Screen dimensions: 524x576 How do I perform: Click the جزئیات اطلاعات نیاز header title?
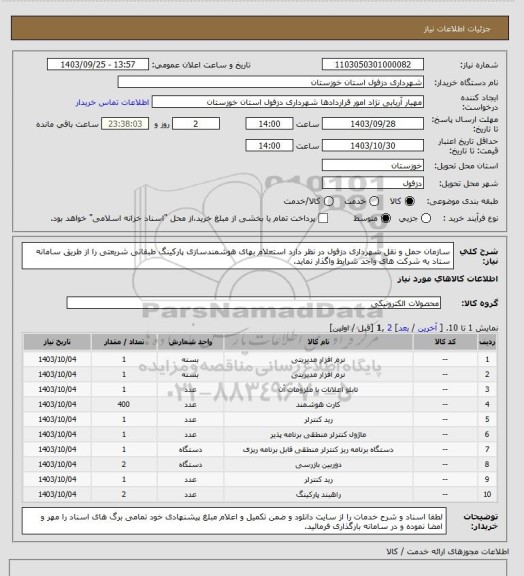click(457, 29)
